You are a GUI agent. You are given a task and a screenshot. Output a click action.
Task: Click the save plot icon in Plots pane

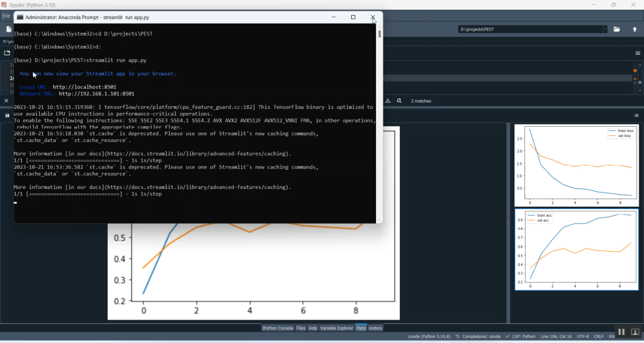click(x=7, y=116)
